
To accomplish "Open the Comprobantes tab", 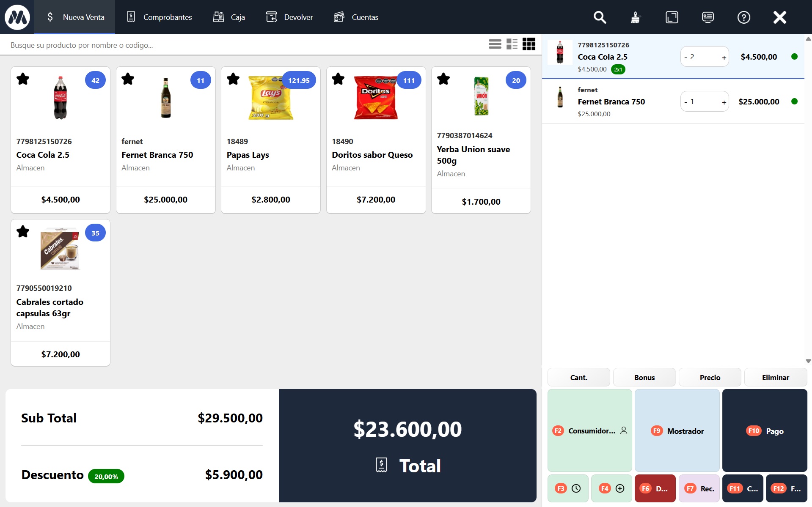I will (x=160, y=17).
